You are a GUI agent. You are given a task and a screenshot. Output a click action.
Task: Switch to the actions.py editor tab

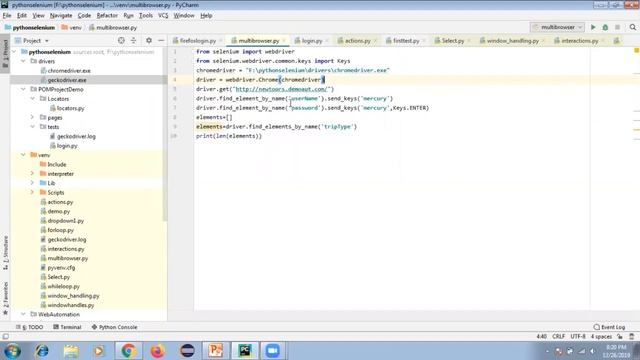pos(358,40)
